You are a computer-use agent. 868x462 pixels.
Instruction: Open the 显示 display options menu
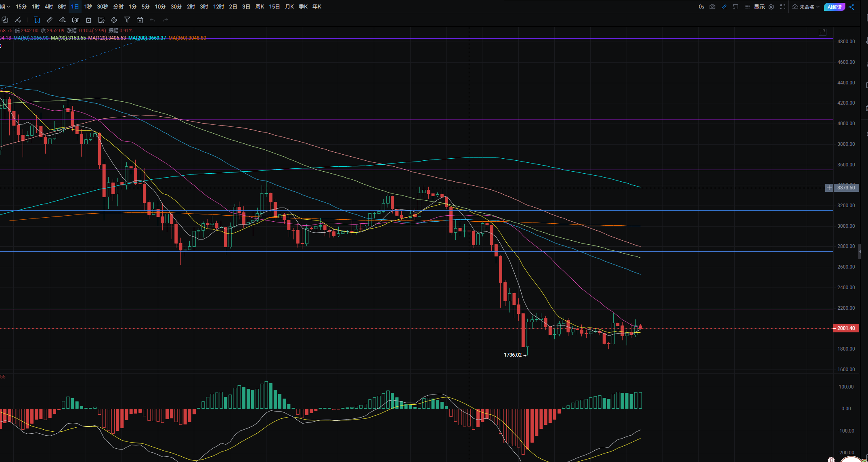pos(759,7)
